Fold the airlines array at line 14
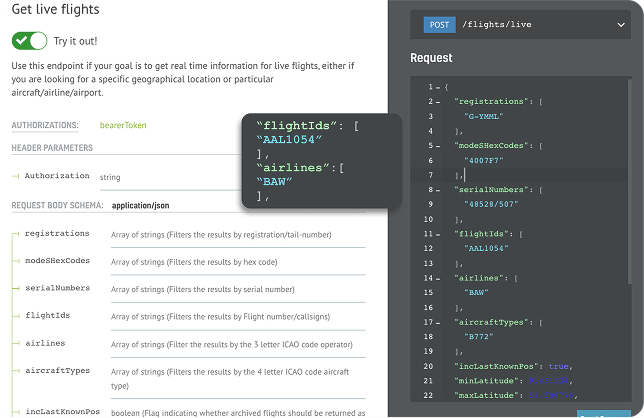Image resolution: width=644 pixels, height=418 pixels. click(437, 276)
